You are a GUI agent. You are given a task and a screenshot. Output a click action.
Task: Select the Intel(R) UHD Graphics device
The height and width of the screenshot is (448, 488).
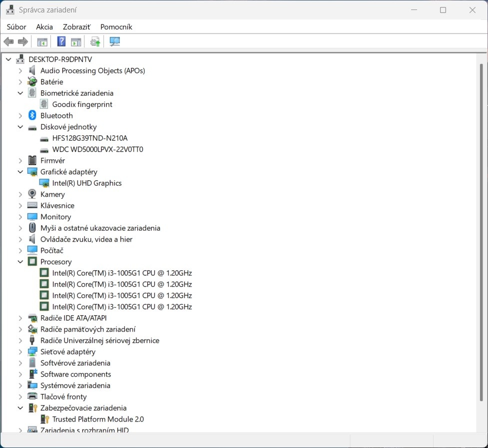point(87,183)
